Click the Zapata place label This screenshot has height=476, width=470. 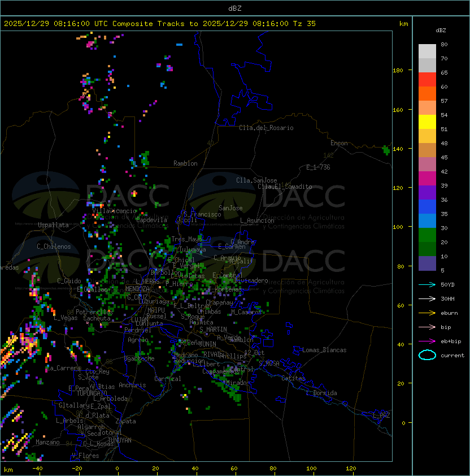125,421
